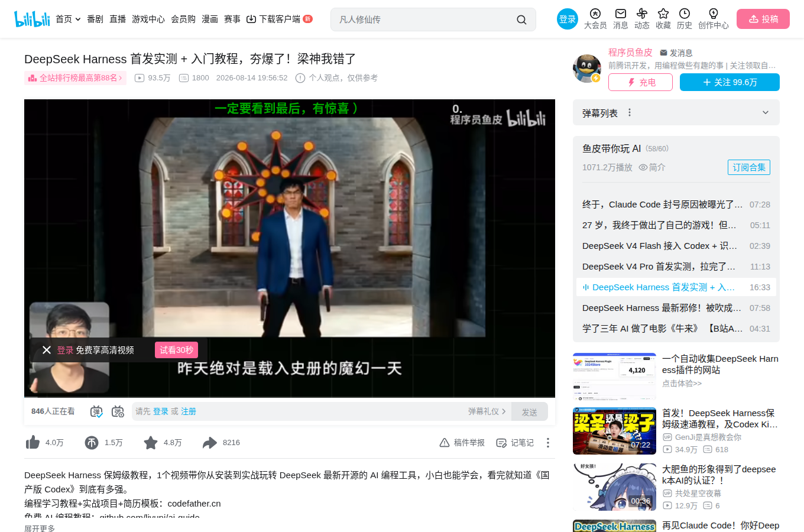The image size is (804, 532).
Task: Click the 登录 avatar button
Action: click(x=568, y=19)
